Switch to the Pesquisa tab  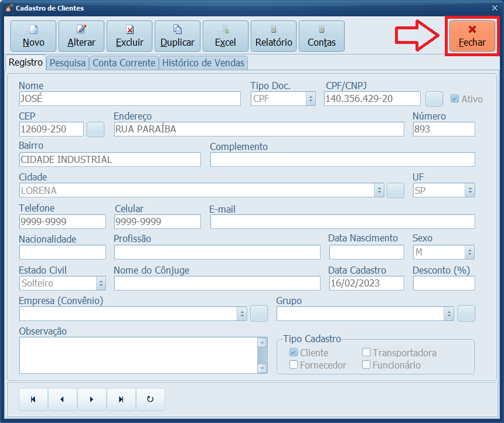68,63
